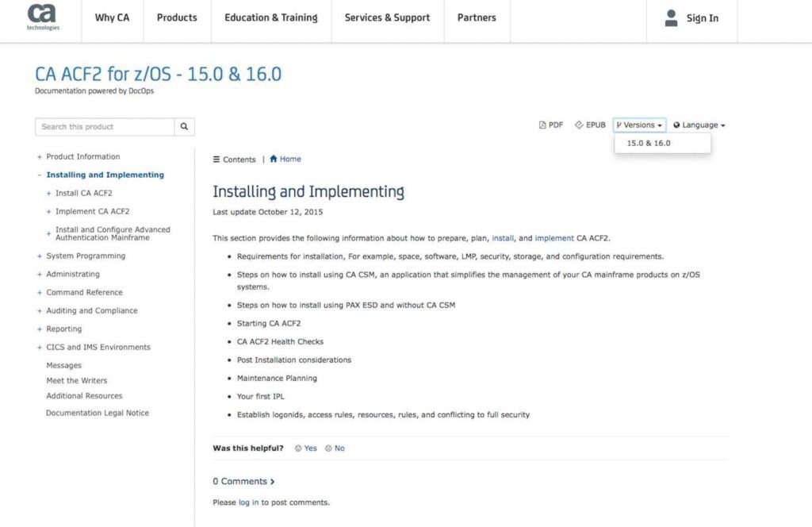Viewport: 812px width, 527px height.
Task: Click the Search this product field
Action: click(105, 127)
